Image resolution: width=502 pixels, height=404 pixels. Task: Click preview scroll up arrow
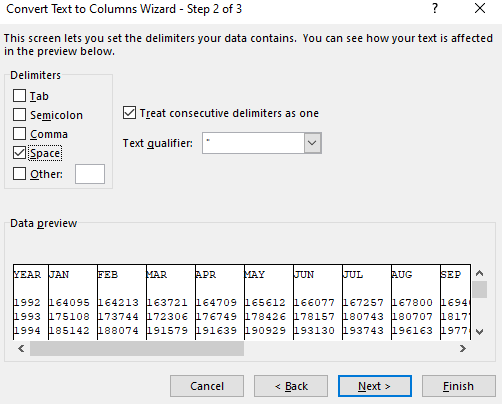point(479,273)
